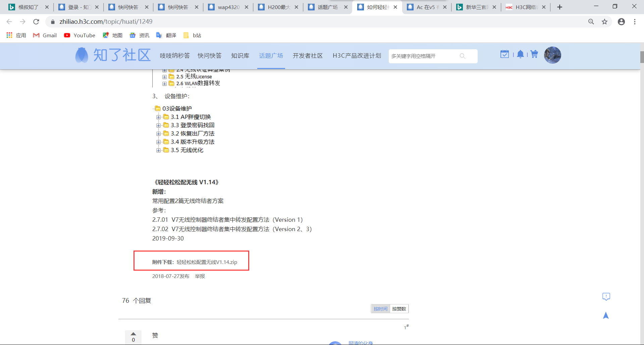Open 话题广场 in the site navigation
This screenshot has width=644, height=345.
click(271, 56)
